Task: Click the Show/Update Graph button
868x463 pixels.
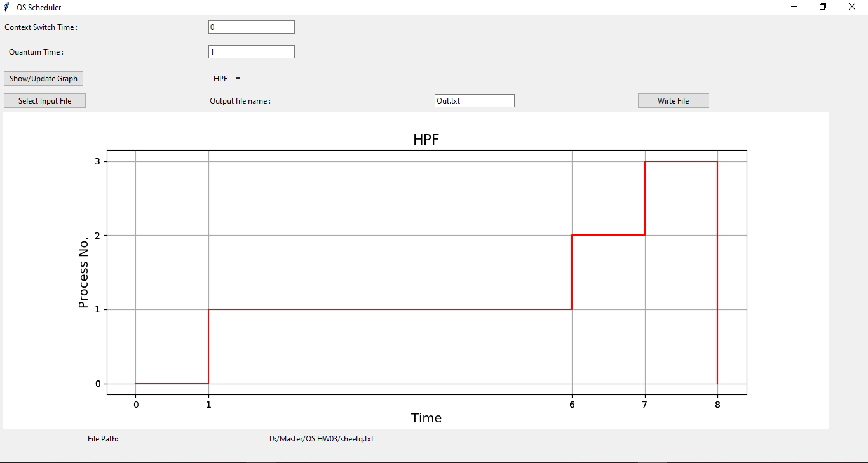Action: point(43,79)
